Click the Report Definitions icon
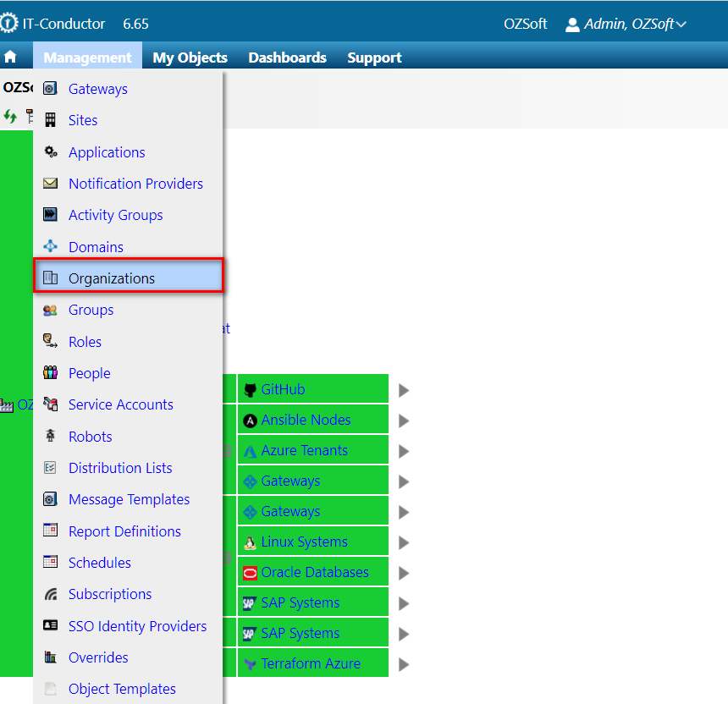 [50, 530]
